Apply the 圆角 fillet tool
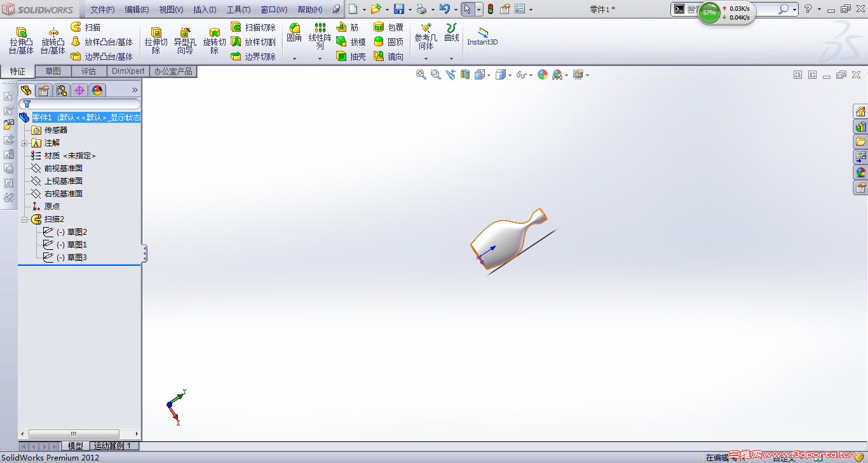The image size is (868, 463). click(x=294, y=33)
